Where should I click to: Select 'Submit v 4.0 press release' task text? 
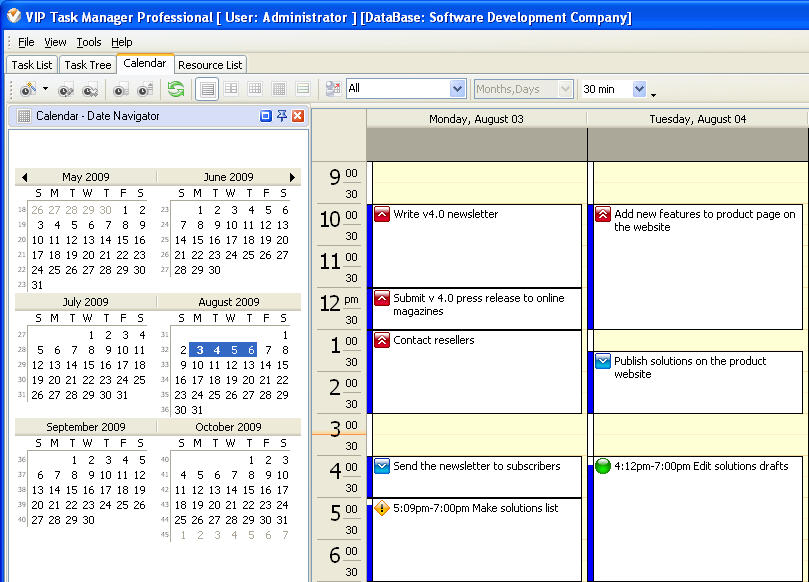click(479, 304)
